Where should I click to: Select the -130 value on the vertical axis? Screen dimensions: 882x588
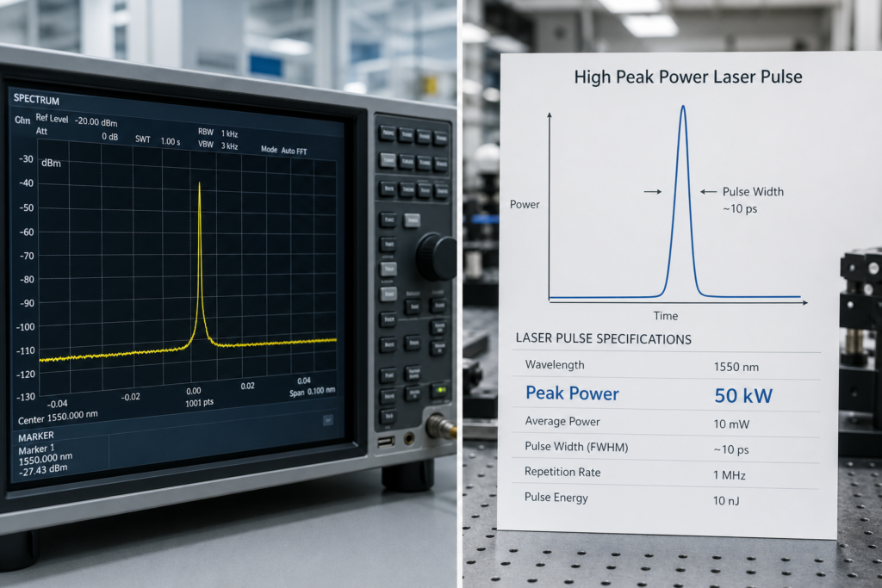(x=25, y=397)
